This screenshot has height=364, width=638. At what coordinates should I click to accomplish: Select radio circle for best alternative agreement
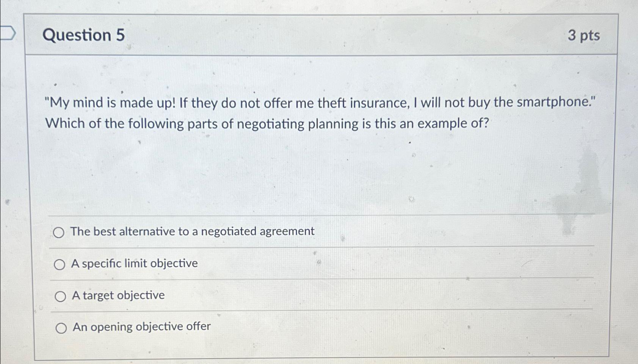[58, 232]
